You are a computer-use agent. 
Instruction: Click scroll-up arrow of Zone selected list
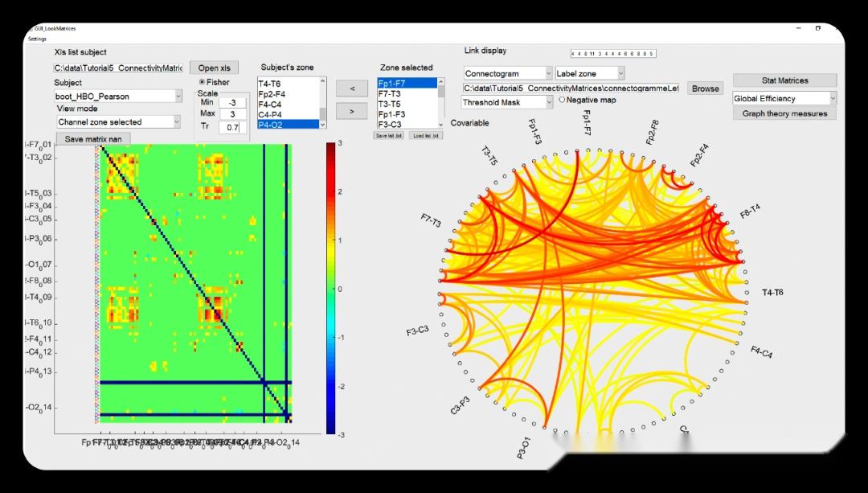pos(441,81)
